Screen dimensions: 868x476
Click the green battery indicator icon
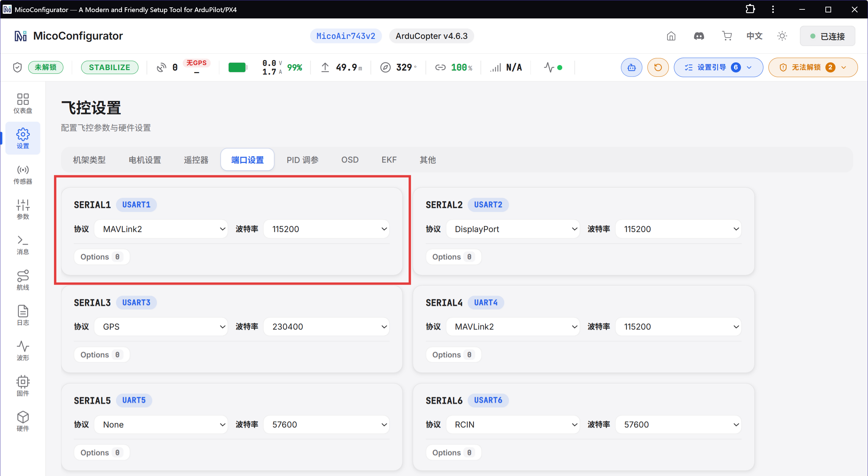(238, 67)
